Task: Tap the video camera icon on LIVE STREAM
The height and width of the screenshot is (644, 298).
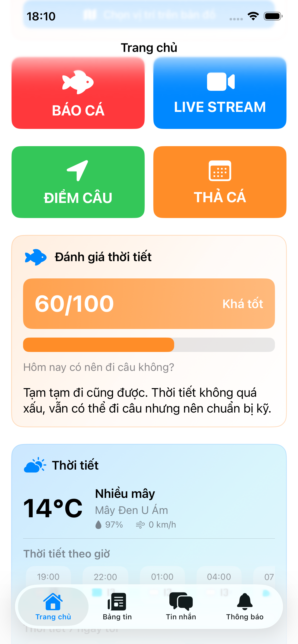Action: (220, 82)
